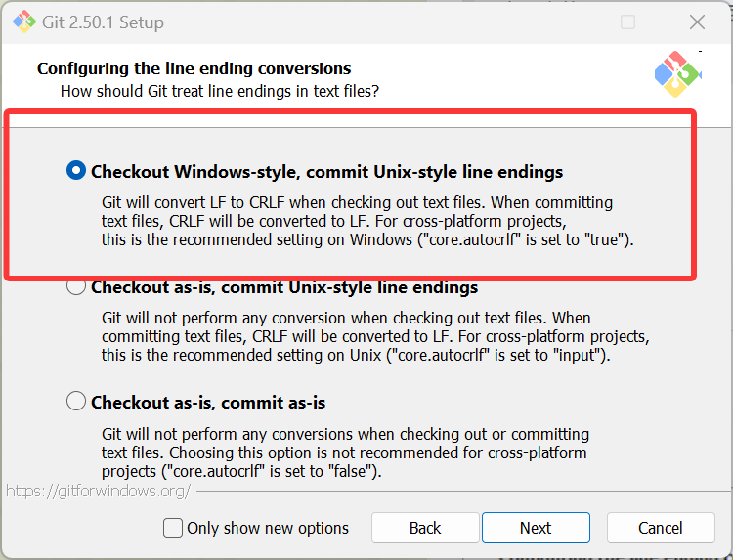Choose Checkout as-is, commit Unix-style line endings

(76, 287)
